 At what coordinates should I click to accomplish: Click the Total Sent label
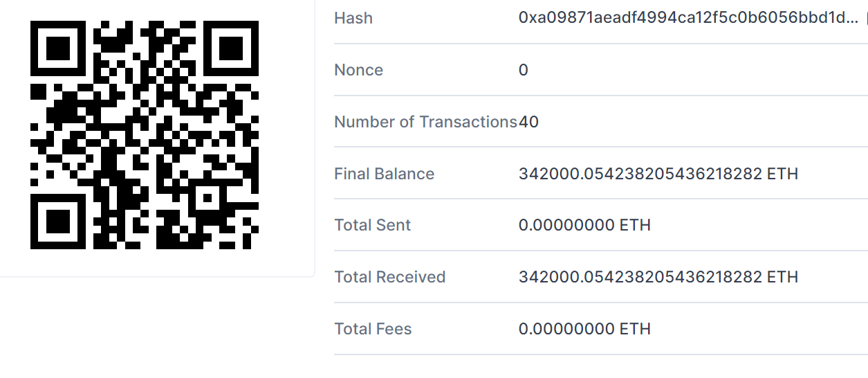[x=372, y=225]
